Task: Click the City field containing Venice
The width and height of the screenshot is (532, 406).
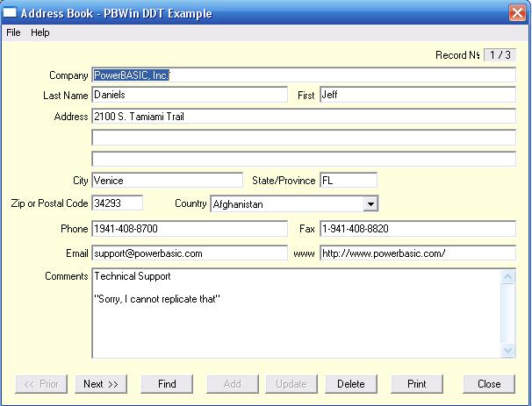Action: point(168,180)
